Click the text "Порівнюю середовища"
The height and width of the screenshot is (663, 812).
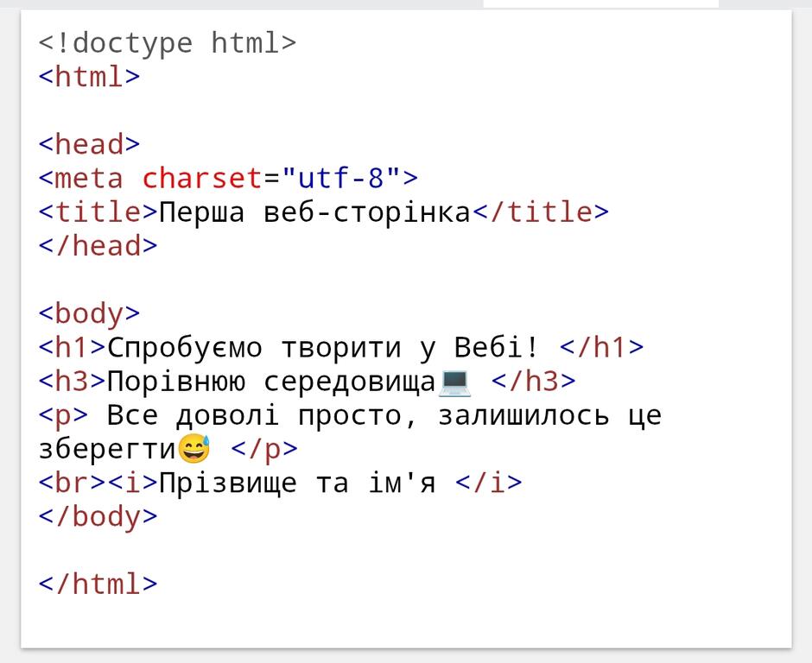(271, 382)
